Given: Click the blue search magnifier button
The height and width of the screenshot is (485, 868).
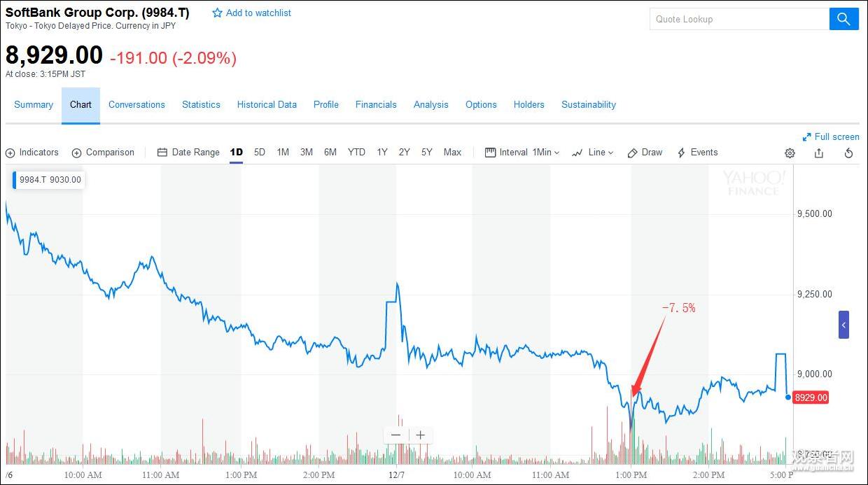Looking at the screenshot, I should pos(843,19).
